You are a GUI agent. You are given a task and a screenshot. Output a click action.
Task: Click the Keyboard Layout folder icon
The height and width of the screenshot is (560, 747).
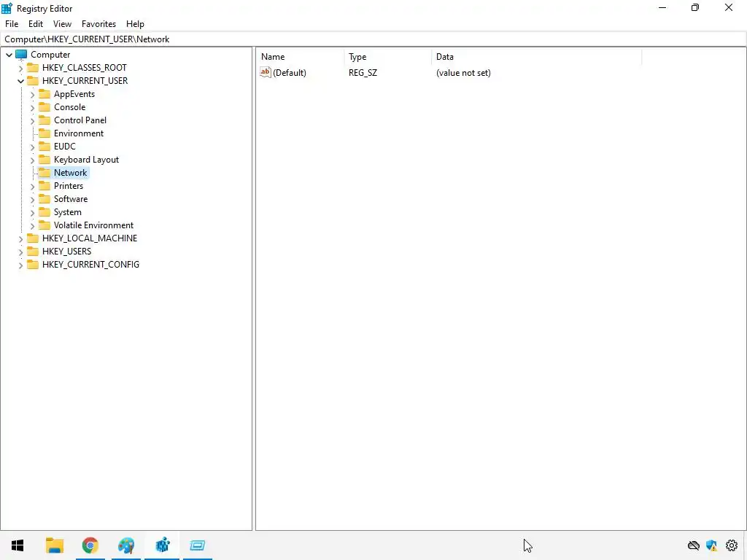(44, 159)
